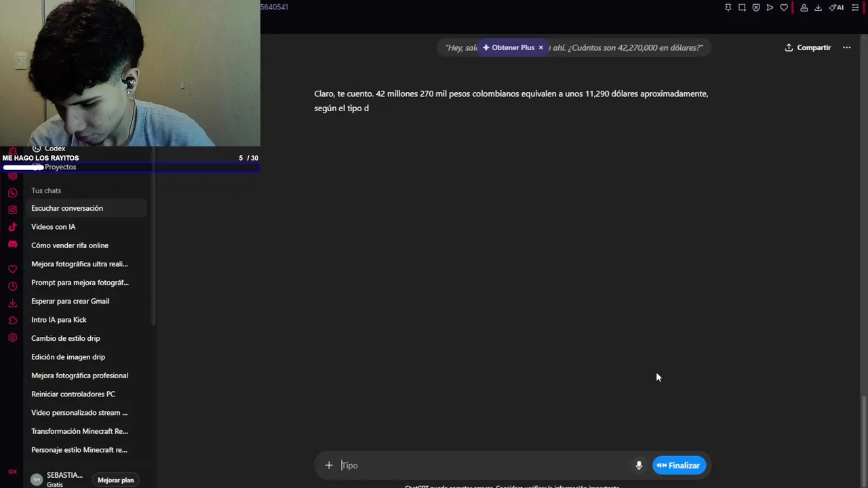Click the microphone dictation icon
This screenshot has height=488, width=868.
coord(639,466)
